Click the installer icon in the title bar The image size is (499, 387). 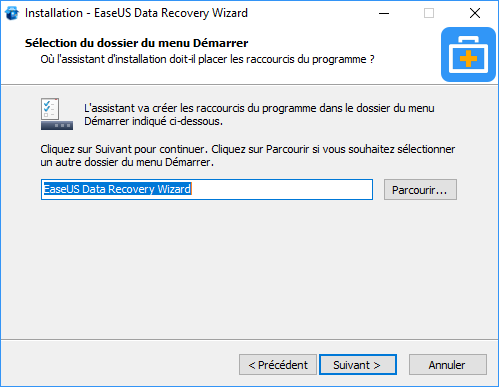coord(12,13)
